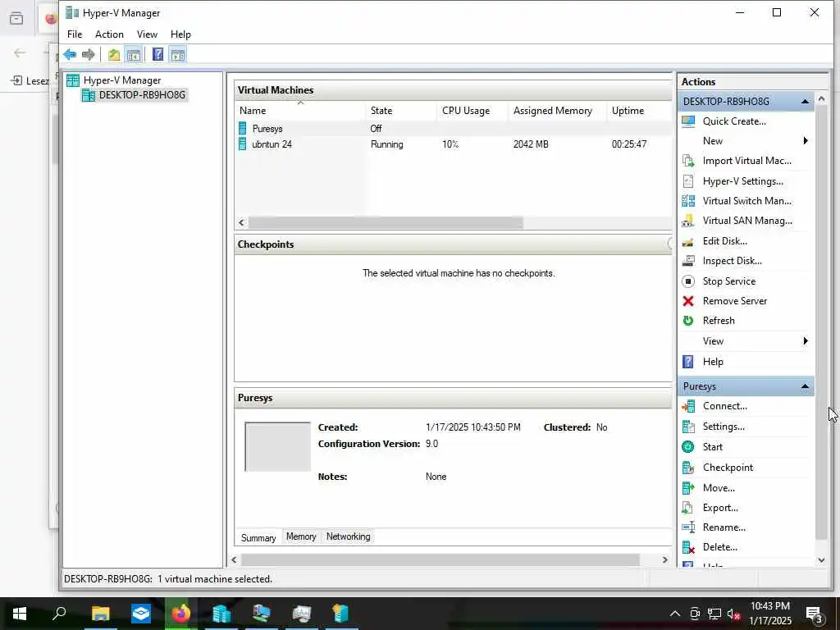Open the File menu
This screenshot has width=840, height=630.
[x=75, y=34]
